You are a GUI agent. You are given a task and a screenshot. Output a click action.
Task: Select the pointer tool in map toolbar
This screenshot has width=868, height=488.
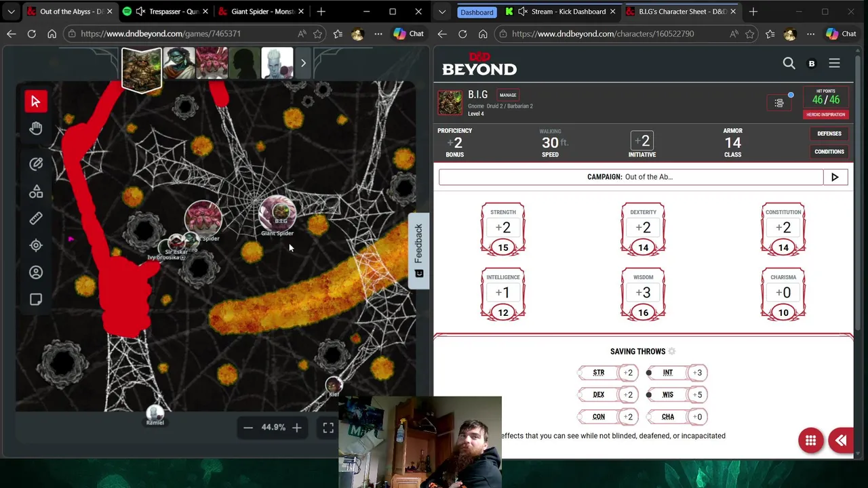pyautogui.click(x=35, y=101)
